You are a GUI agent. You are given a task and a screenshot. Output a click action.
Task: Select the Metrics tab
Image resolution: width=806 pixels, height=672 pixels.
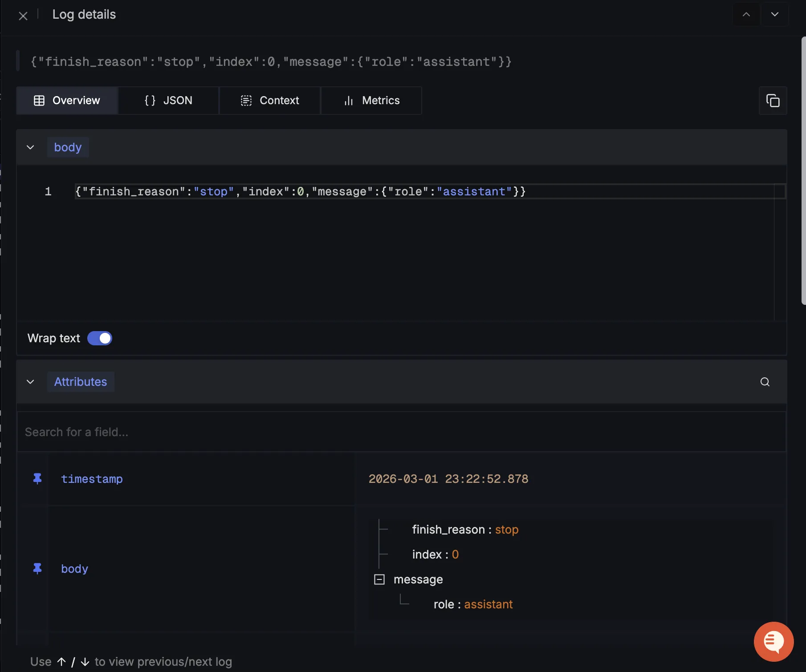371,101
